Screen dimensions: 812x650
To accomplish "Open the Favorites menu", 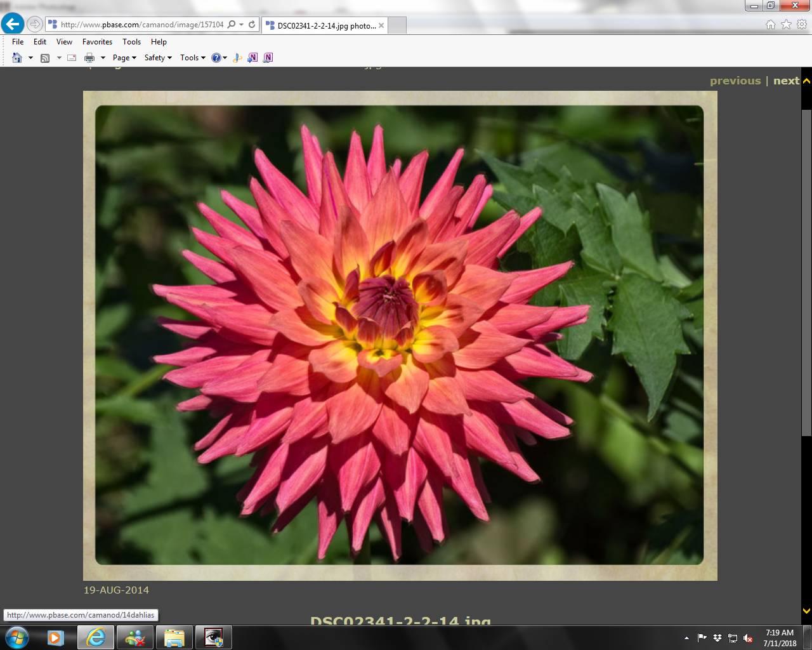I will tap(97, 42).
